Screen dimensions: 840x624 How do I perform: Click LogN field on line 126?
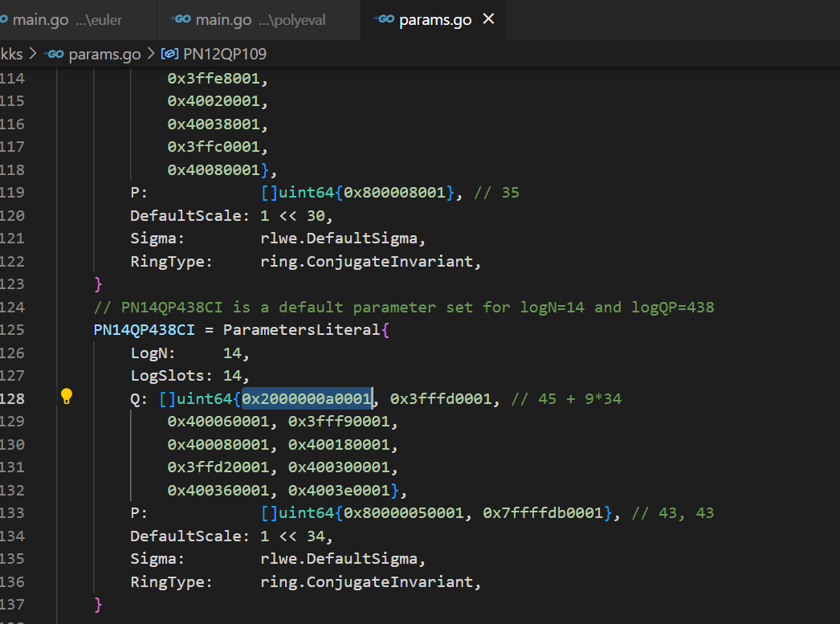point(190,353)
